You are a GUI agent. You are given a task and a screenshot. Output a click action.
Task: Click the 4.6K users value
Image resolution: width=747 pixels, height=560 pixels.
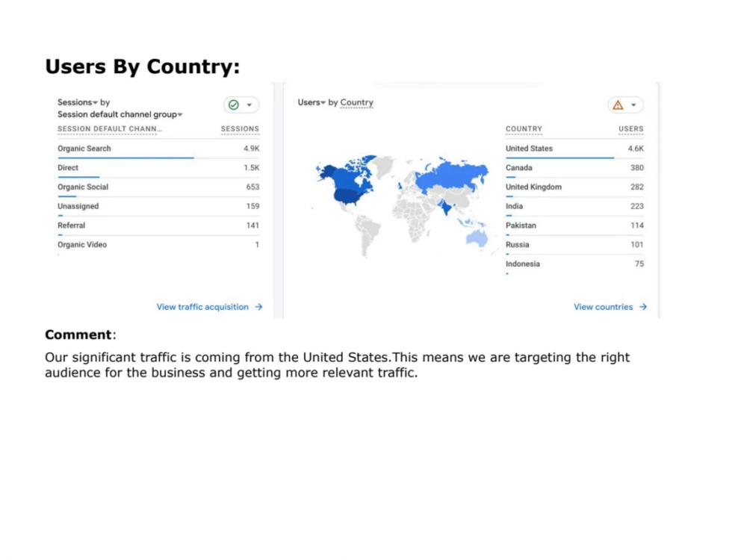point(636,149)
